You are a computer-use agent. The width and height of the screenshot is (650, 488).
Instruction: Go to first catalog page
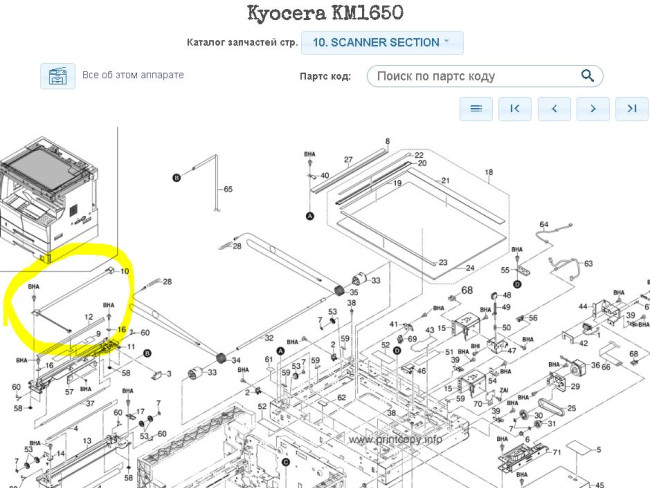[x=515, y=109]
